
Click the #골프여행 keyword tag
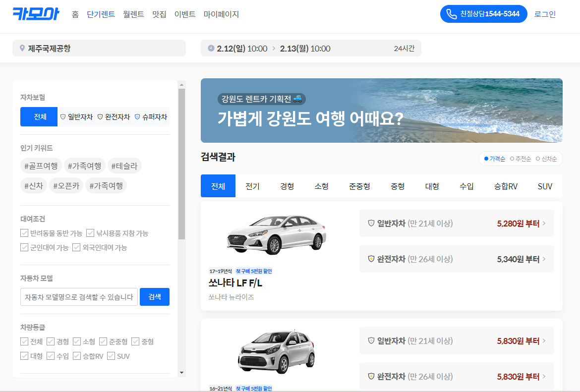click(x=41, y=166)
